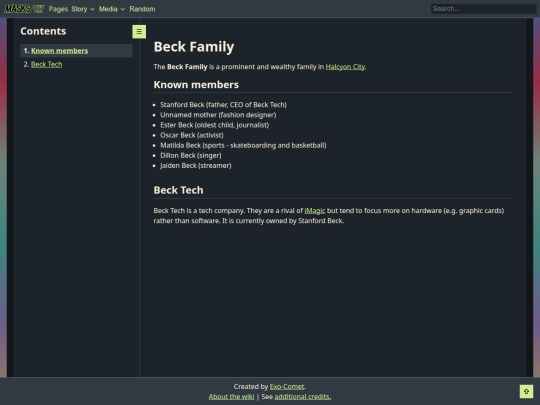This screenshot has width=540, height=405.
Task: Click the Stanford Beck list entry
Action: pos(223,105)
